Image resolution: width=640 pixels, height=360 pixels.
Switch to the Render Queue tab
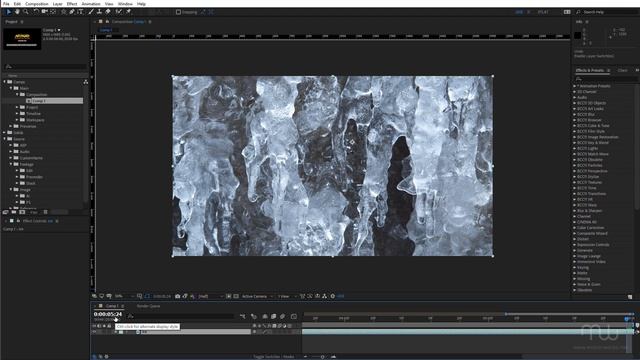(148, 306)
